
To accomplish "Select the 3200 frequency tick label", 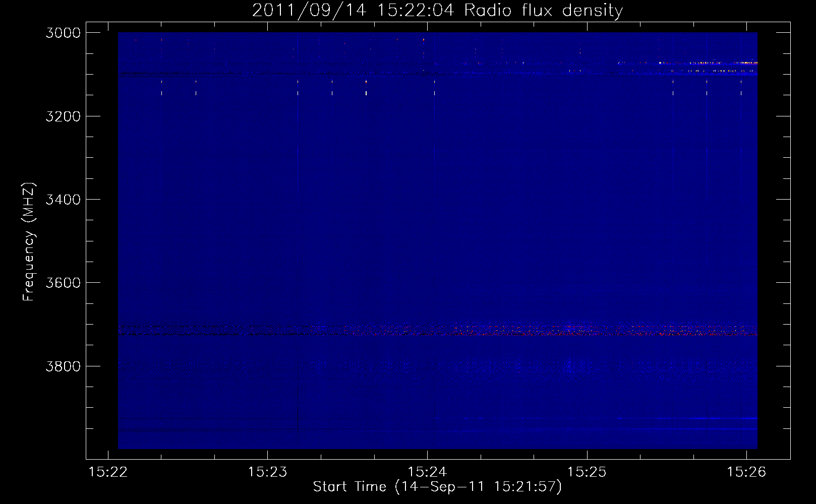I will point(63,116).
